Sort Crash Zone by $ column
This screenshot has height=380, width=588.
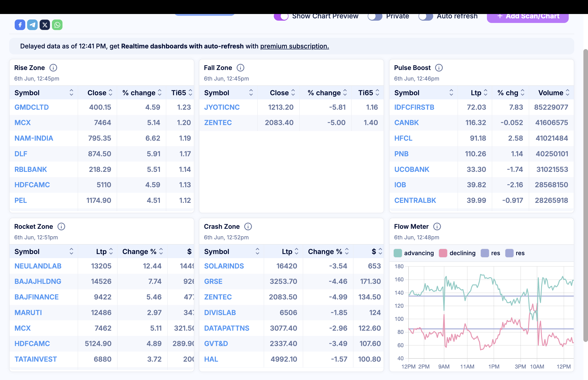pos(380,251)
